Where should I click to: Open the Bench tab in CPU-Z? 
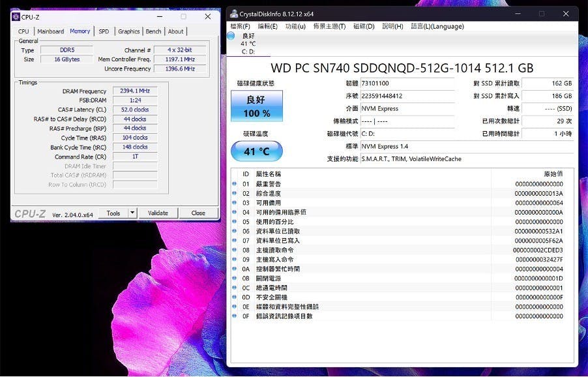pyautogui.click(x=153, y=31)
